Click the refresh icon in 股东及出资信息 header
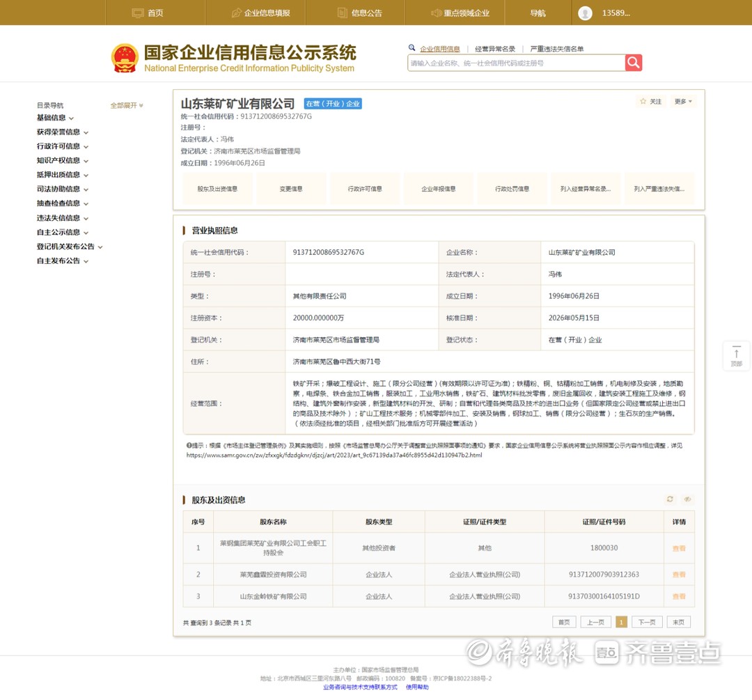 (x=670, y=499)
